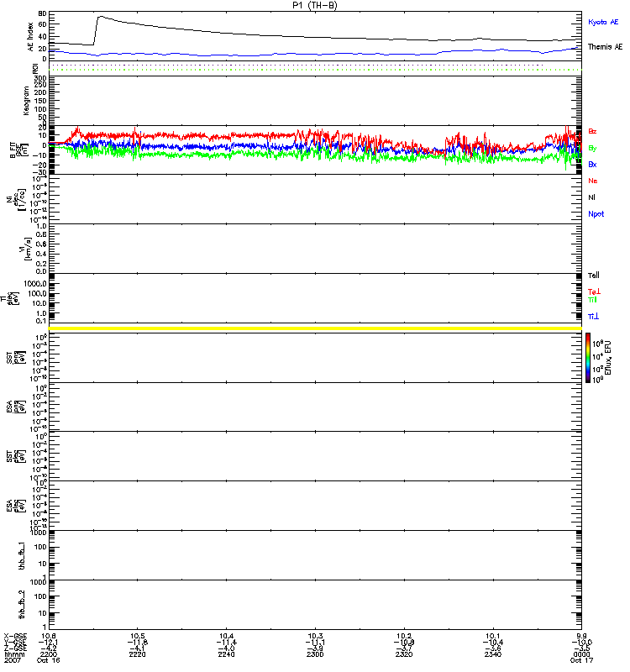
Task: Click the red Ne density legend label
Action: pyautogui.click(x=592, y=181)
